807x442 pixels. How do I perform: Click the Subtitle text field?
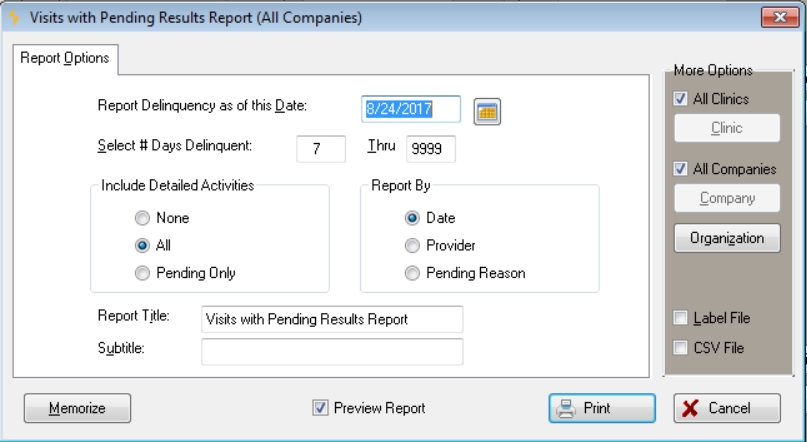[x=332, y=351]
